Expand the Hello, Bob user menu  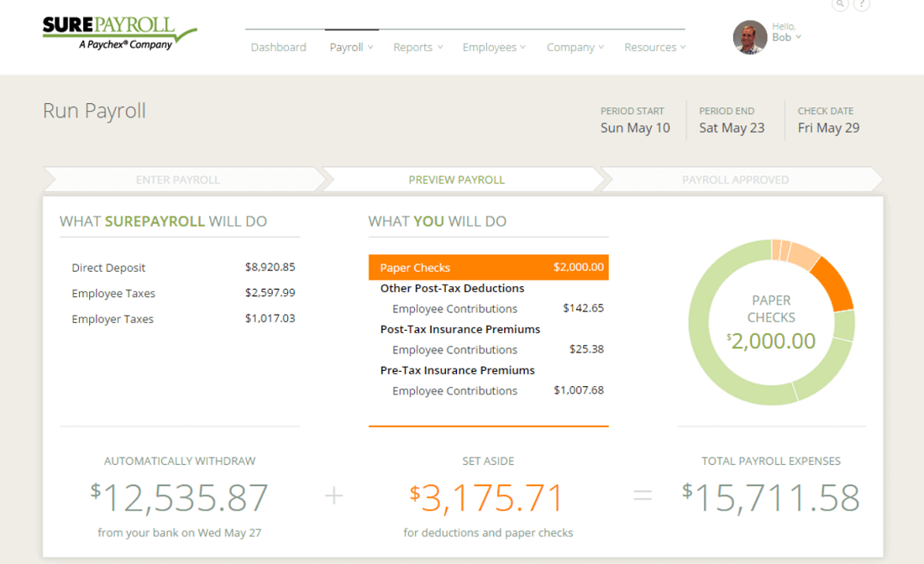tap(787, 33)
